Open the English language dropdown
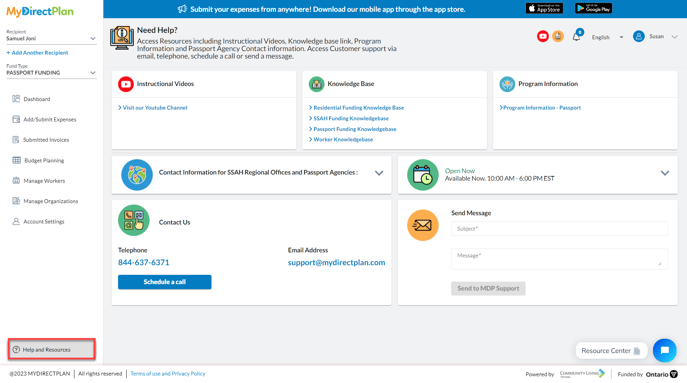Viewport: 687px width, 383px height. coord(607,37)
